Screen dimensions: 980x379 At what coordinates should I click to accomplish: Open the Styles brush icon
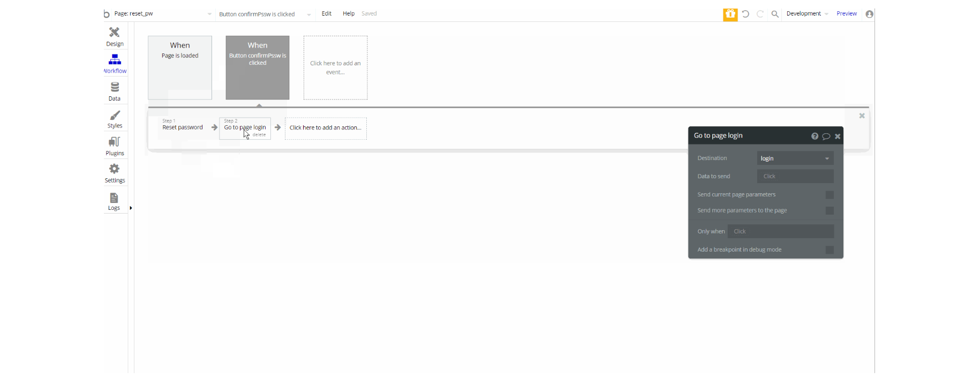pos(115,116)
